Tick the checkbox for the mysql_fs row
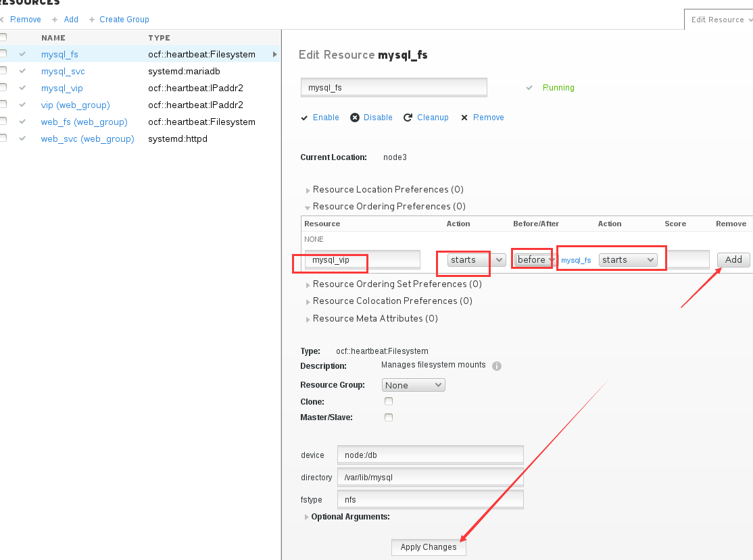 click(x=3, y=53)
